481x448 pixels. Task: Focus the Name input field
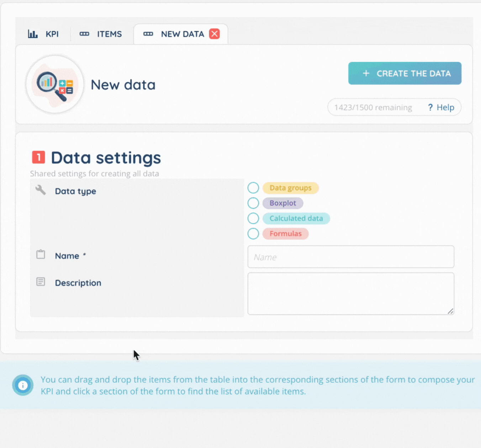point(350,257)
